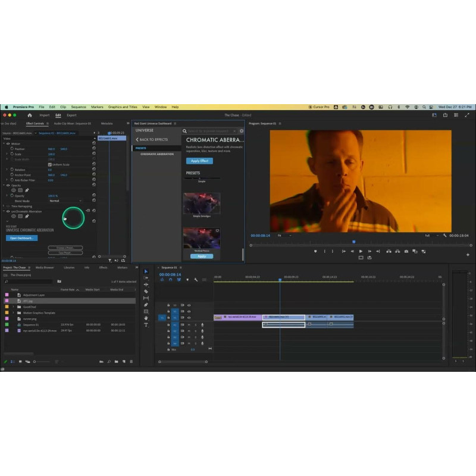Image resolution: width=476 pixels, height=476 pixels.
Task: Click the Open Dashboard button
Action: pyautogui.click(x=22, y=238)
